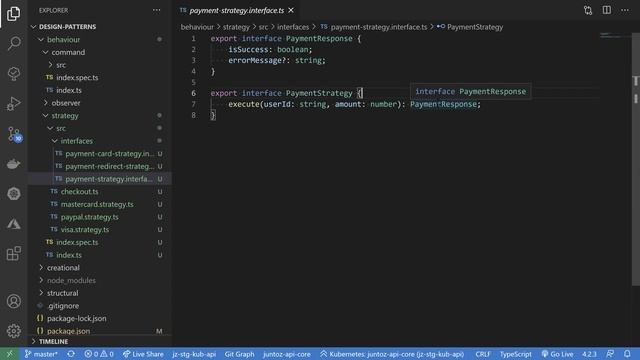Click PaymentStrategy symbol in breadcrumb
The width and height of the screenshot is (640, 360).
pyautogui.click(x=475, y=27)
